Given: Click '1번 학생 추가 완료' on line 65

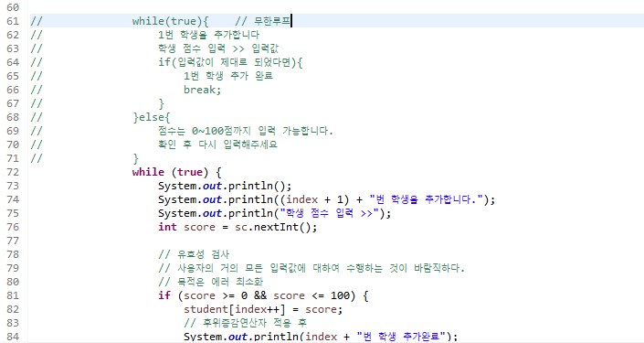Looking at the screenshot, I should [228, 76].
